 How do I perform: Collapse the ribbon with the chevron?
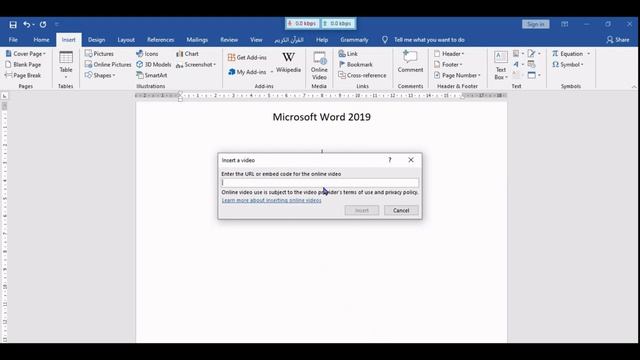tap(634, 87)
